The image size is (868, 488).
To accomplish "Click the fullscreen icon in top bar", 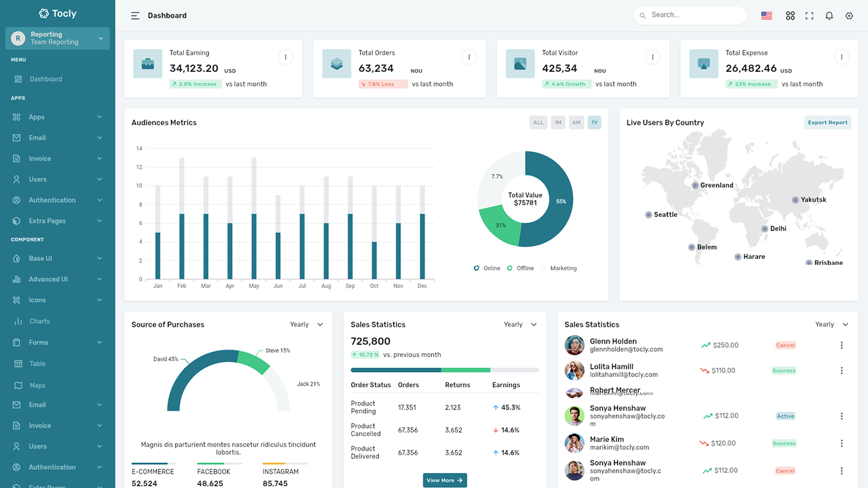I will (809, 15).
